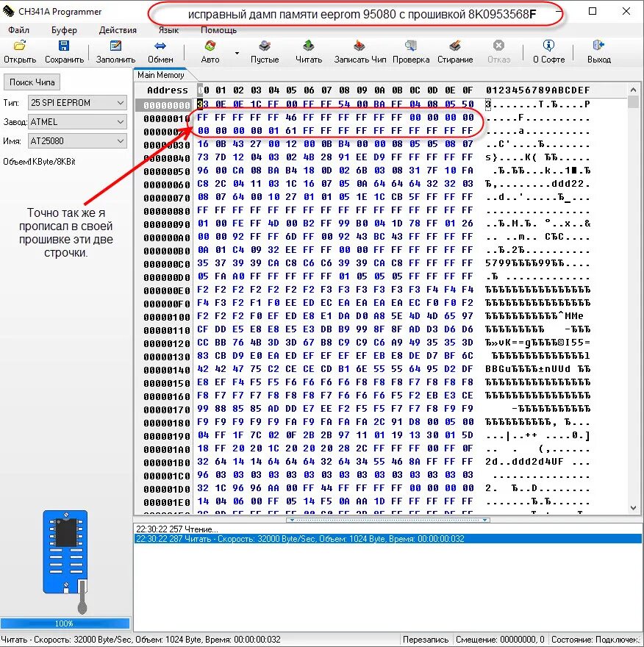Click ASCII text '5799' in row 000000C0
The image size is (644, 647).
coord(498,263)
